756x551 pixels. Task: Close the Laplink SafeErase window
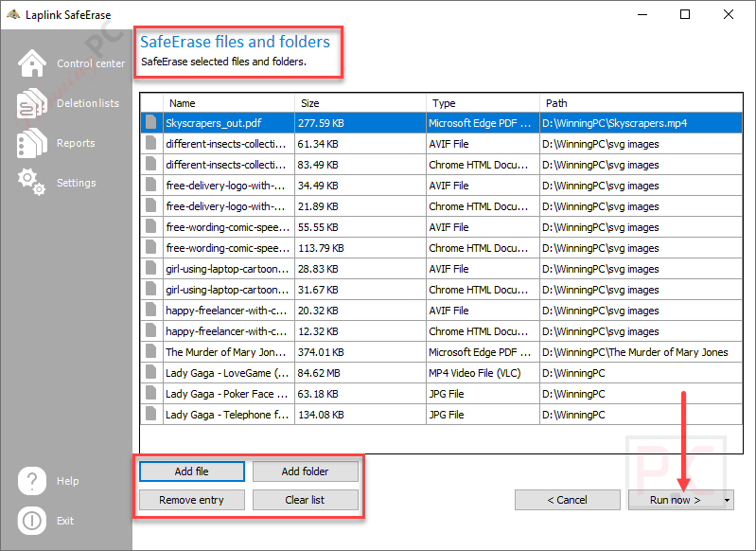[x=728, y=14]
